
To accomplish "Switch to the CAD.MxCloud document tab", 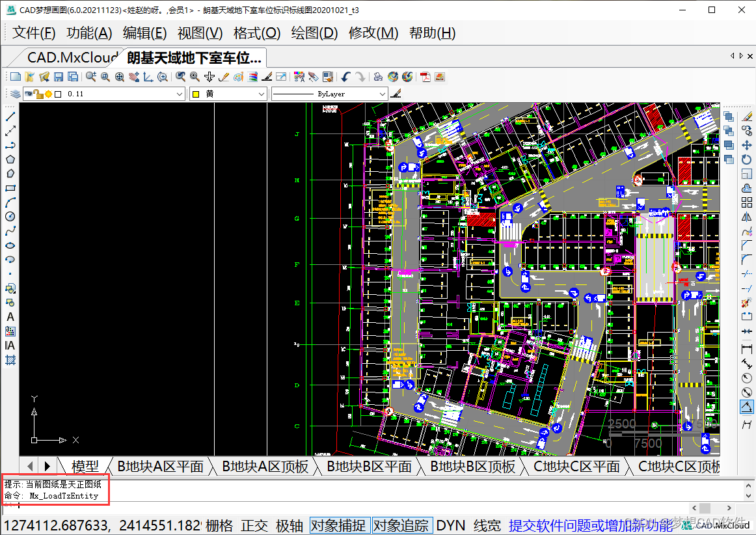I will [x=72, y=57].
